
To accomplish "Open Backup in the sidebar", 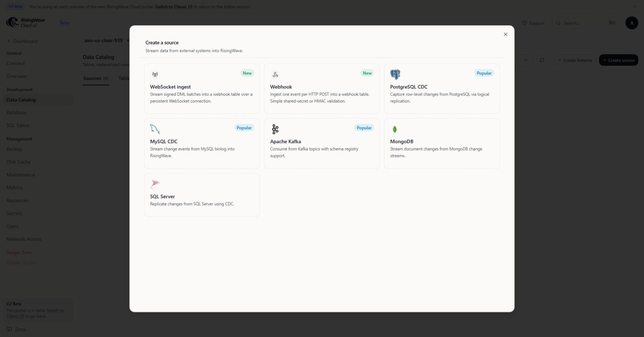I will (x=14, y=149).
